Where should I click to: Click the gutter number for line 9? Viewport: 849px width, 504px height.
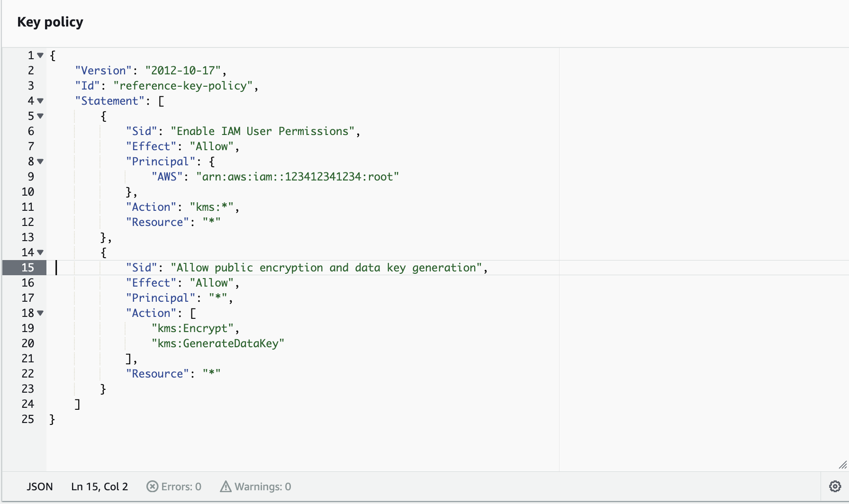[x=31, y=176]
